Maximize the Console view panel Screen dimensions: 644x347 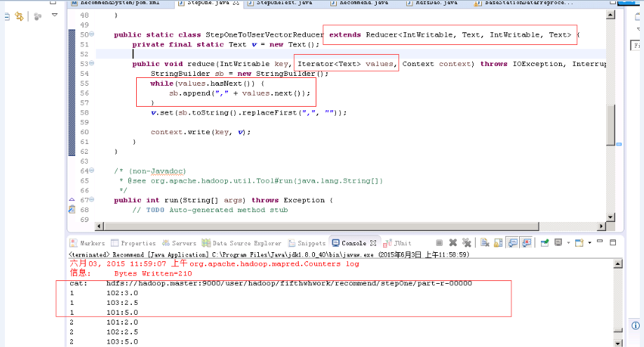tap(613, 242)
